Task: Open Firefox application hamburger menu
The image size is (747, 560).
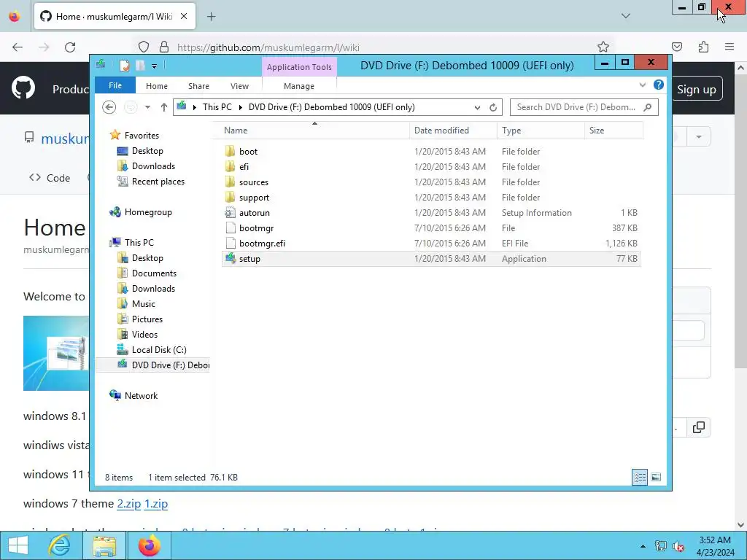Action: [x=729, y=47]
